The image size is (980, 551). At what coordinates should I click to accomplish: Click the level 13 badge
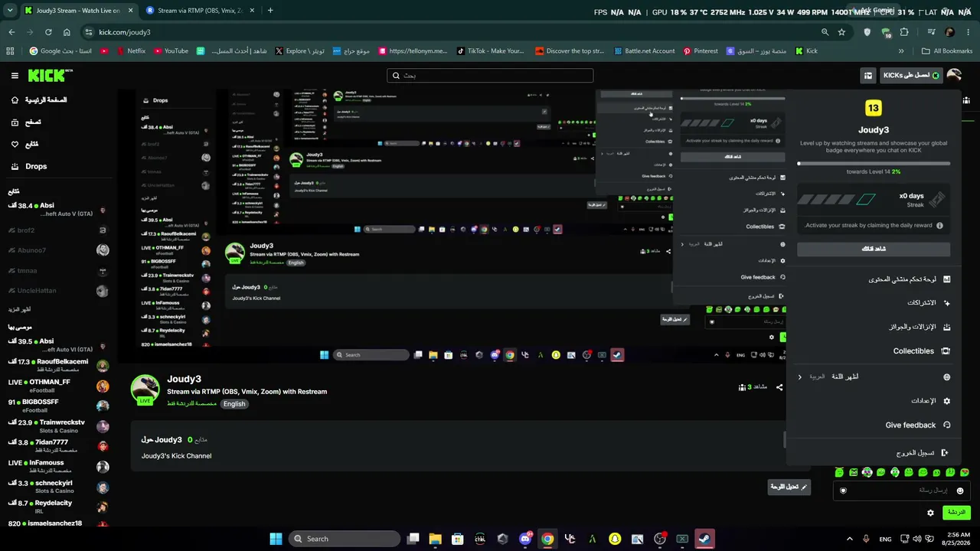click(873, 108)
